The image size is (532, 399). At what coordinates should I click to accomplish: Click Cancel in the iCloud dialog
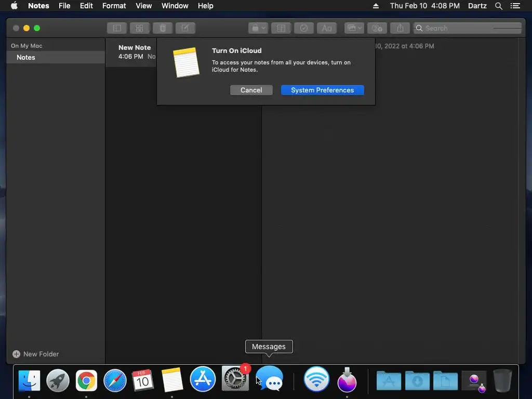tap(251, 90)
